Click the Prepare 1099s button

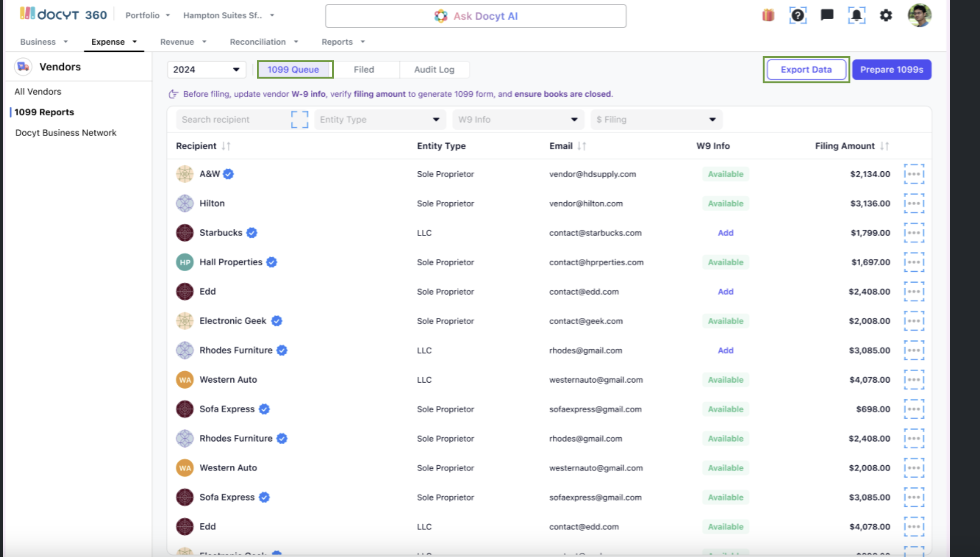tap(891, 69)
